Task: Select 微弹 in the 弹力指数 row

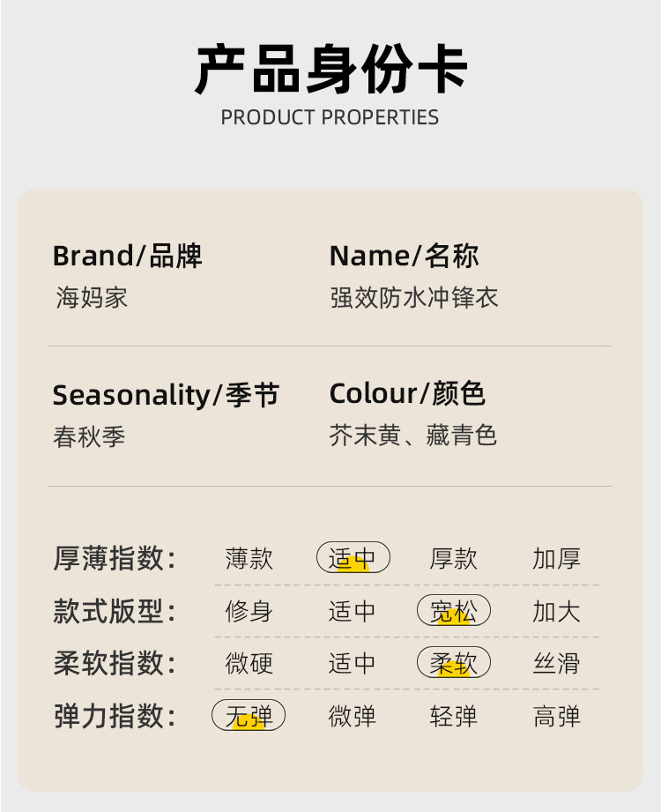Action: [x=353, y=716]
